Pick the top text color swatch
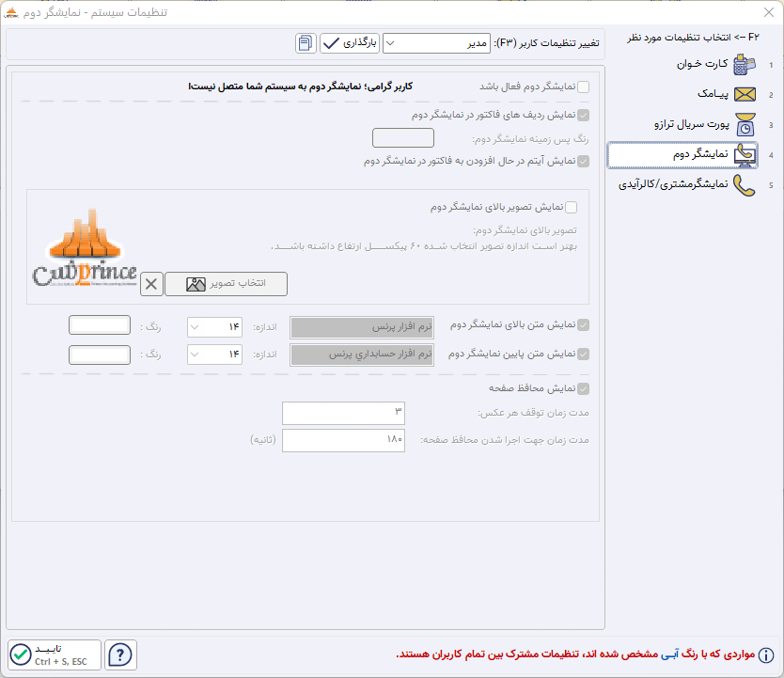Viewport: 784px width, 678px height. (100, 325)
